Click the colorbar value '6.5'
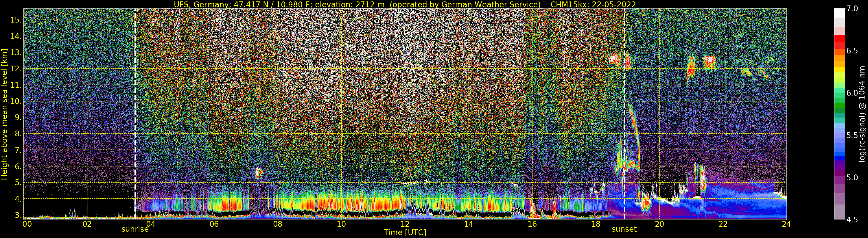This screenshot has height=238, width=868. pos(852,51)
